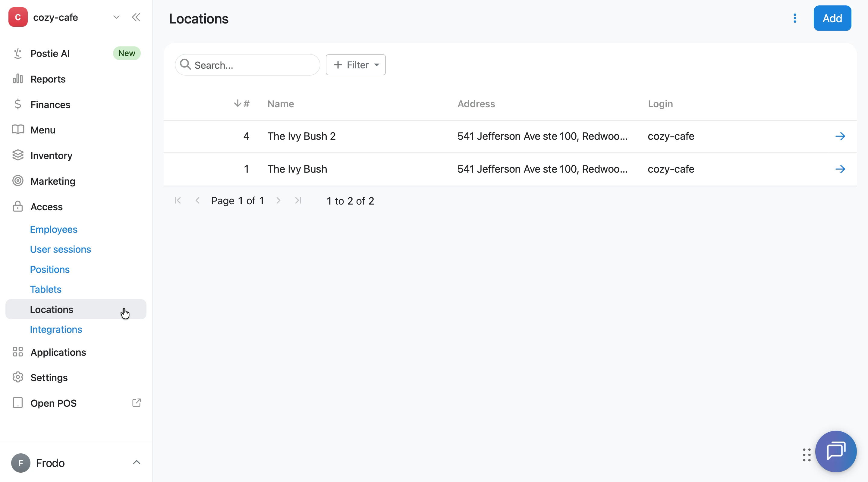Image resolution: width=868 pixels, height=482 pixels.
Task: Open the Tablets page
Action: [46, 289]
